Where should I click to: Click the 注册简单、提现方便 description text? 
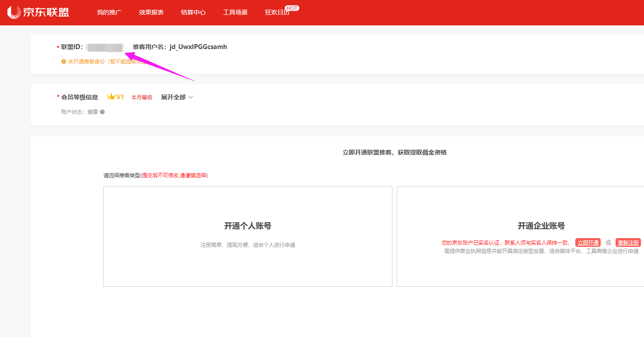point(248,245)
